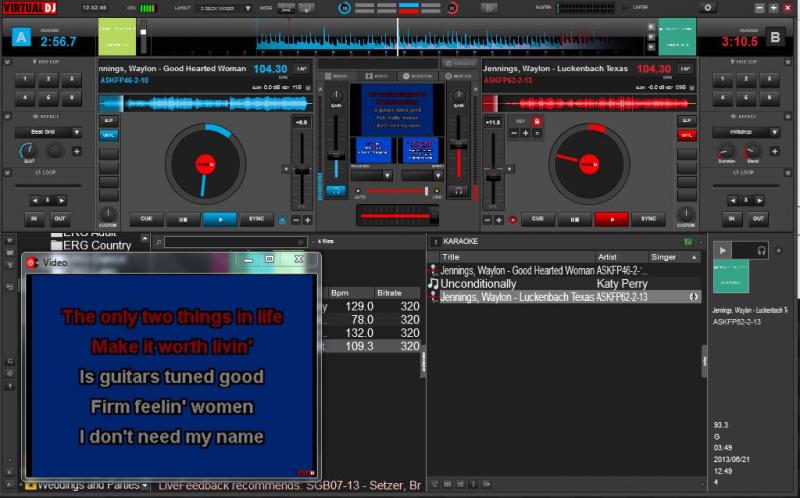Click the blue circle indicator by deck A SYNC

[x=282, y=220]
